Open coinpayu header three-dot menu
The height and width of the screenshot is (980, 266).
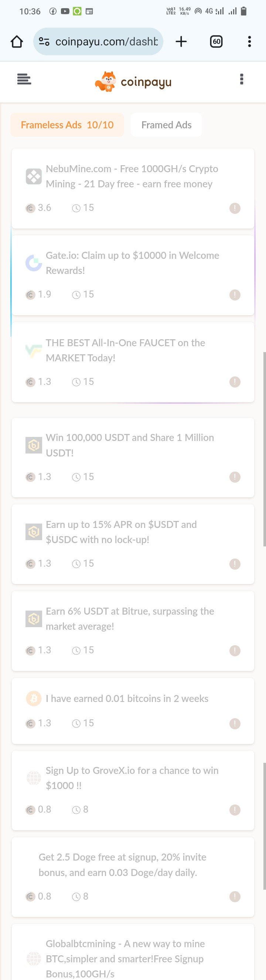(x=241, y=79)
